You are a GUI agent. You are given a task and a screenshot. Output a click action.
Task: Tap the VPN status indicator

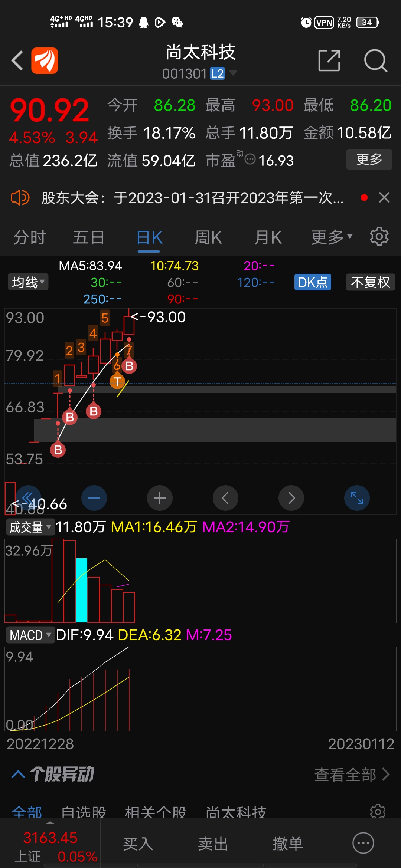click(x=324, y=23)
